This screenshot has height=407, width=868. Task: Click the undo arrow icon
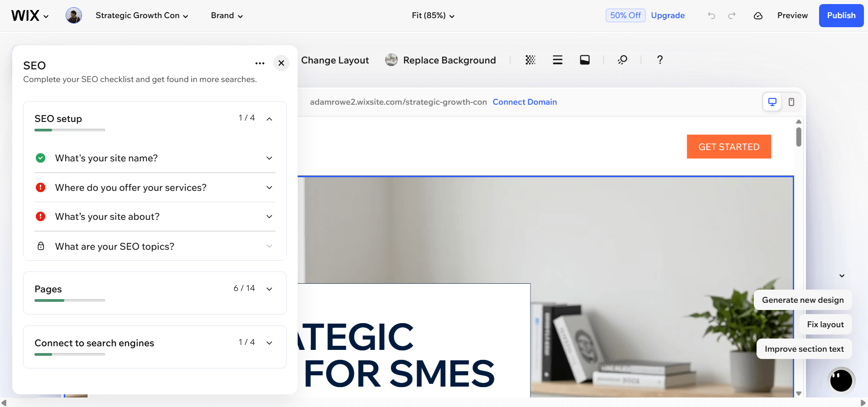tap(711, 16)
